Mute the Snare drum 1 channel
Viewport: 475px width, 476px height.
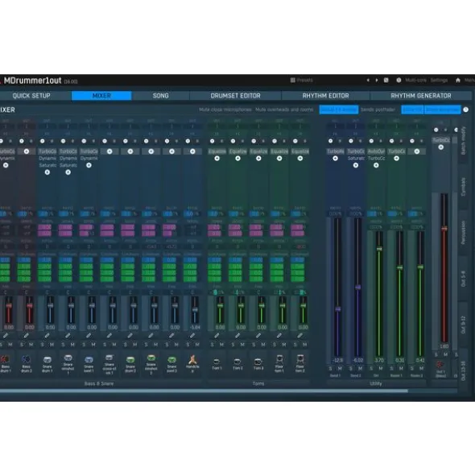tap(52, 345)
